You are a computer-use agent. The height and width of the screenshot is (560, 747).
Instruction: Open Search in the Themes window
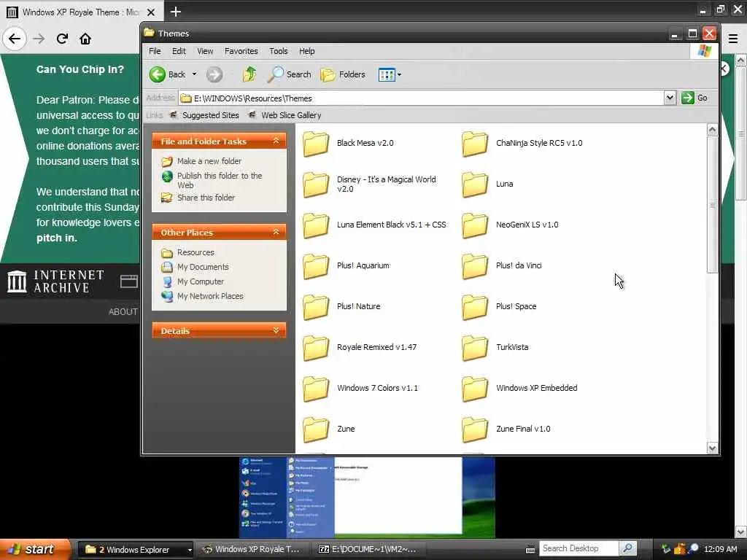(289, 74)
